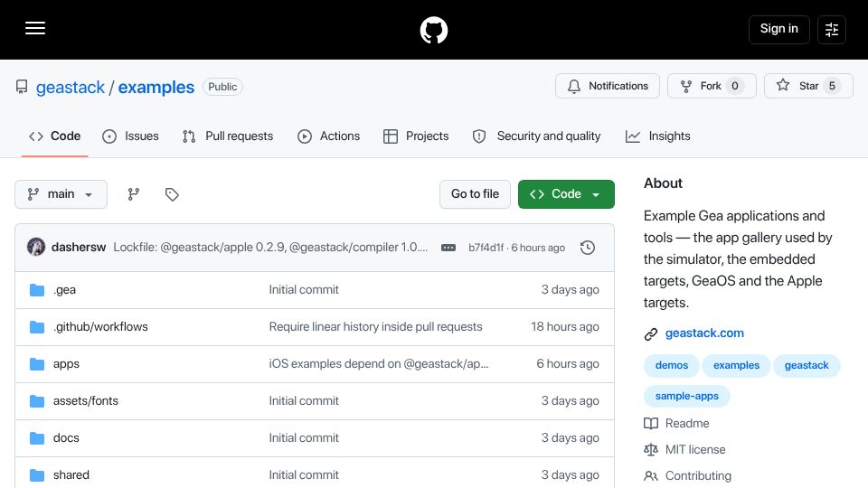View commit history clock icon

click(588, 248)
